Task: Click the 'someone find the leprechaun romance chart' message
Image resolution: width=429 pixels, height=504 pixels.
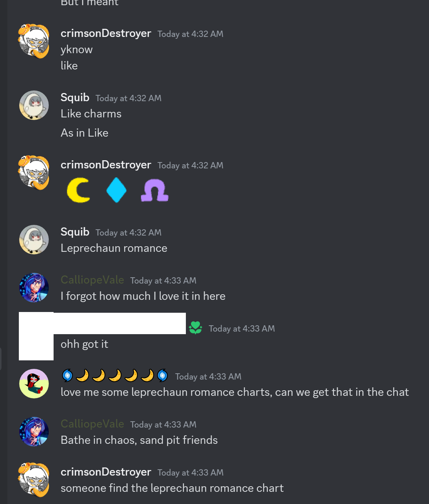Action: point(172,488)
